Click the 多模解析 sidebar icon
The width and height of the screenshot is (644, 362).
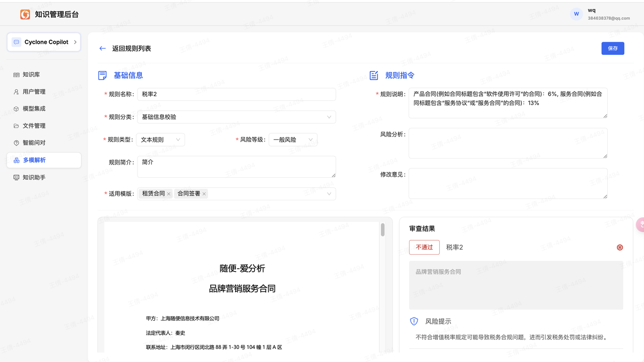tap(17, 160)
